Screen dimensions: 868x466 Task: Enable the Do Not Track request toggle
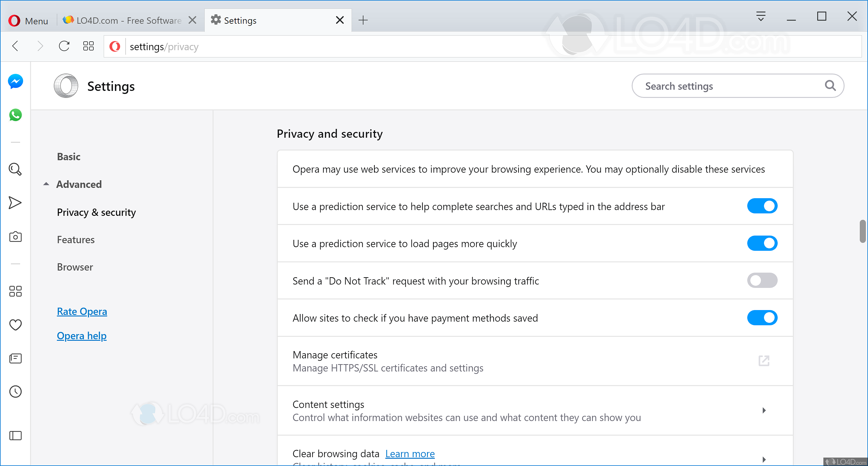(762, 281)
